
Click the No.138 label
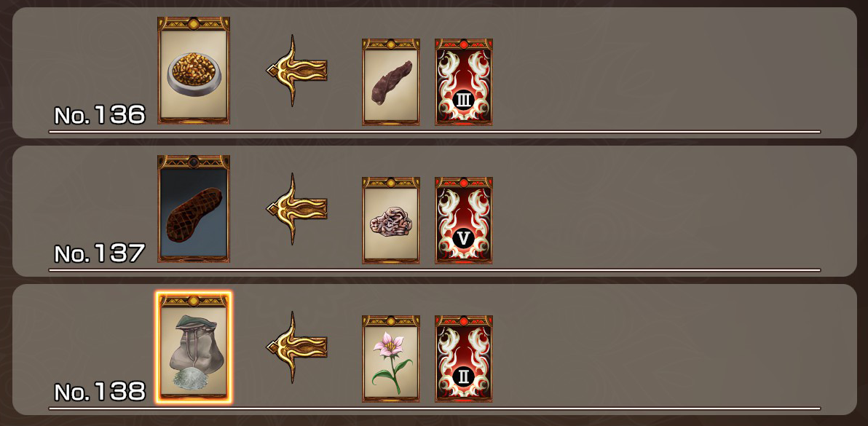coord(100,392)
